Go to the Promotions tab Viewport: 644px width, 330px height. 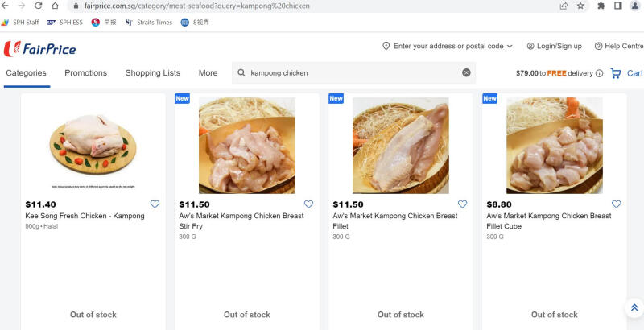point(85,73)
